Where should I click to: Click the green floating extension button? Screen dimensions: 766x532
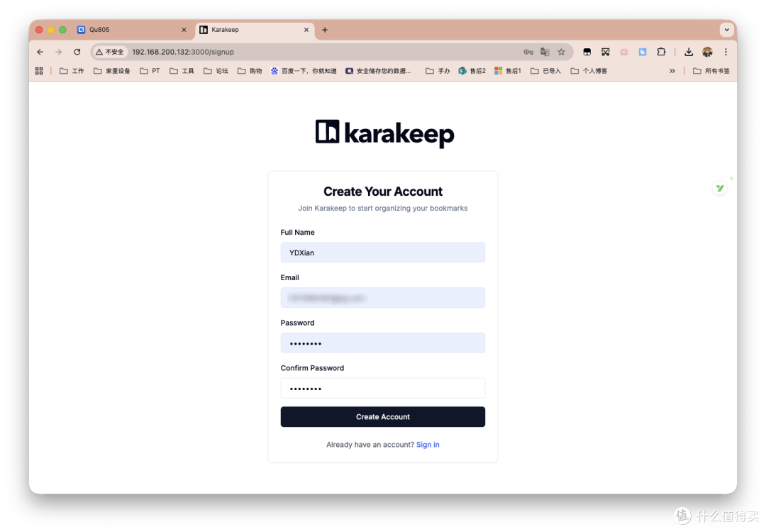(720, 188)
